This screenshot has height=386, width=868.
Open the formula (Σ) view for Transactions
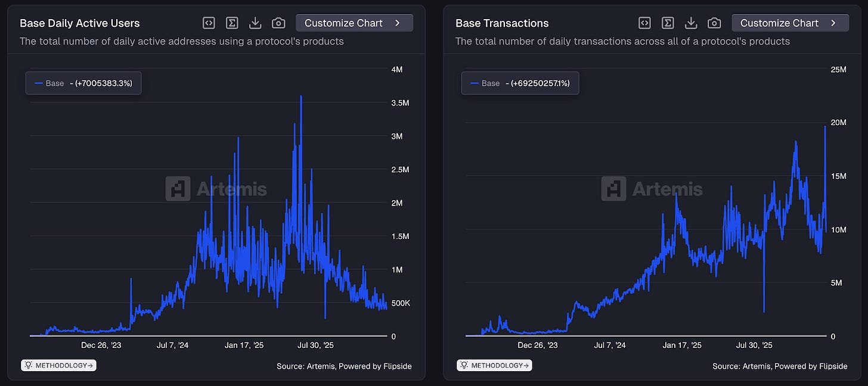(668, 23)
